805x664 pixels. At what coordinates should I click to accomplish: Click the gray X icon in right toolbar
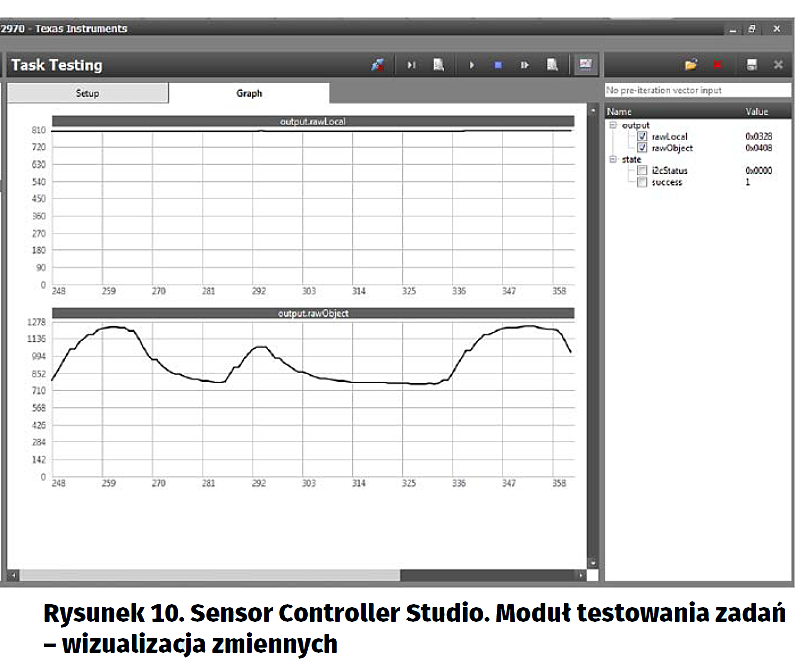tap(778, 65)
